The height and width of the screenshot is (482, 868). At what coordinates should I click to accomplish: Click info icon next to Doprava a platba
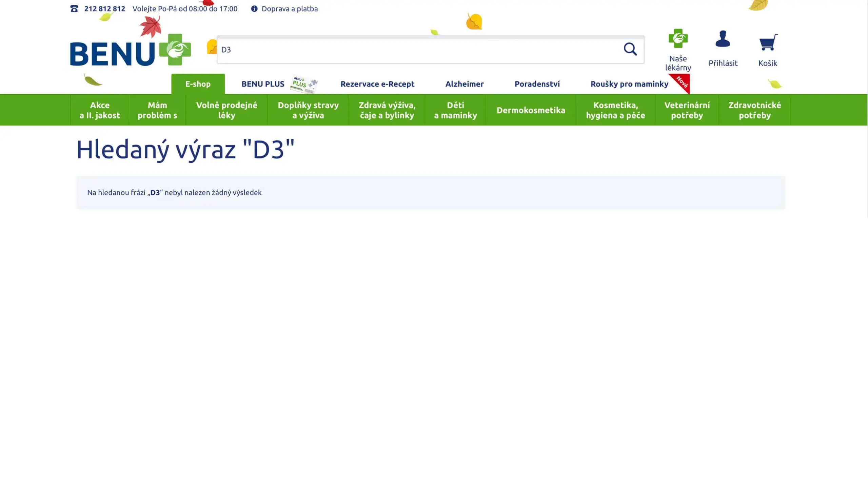(254, 9)
